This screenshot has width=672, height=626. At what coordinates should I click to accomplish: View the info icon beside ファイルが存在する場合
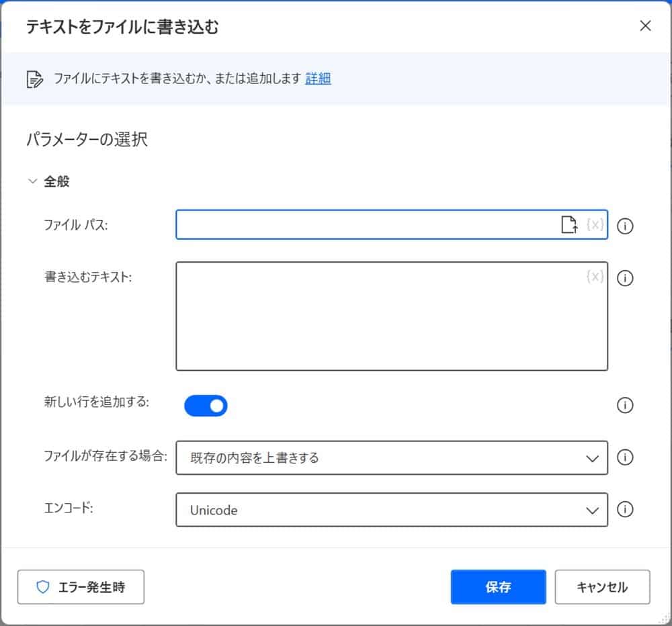point(625,457)
